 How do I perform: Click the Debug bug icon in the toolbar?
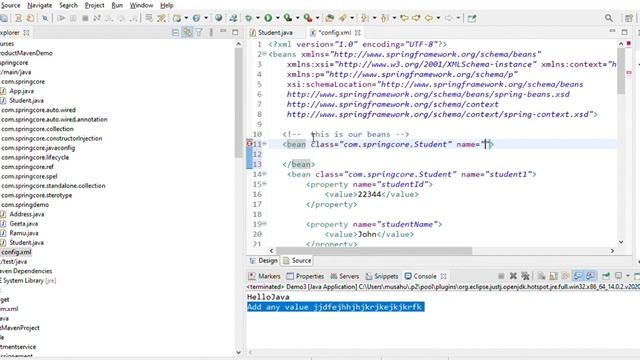click(x=248, y=18)
